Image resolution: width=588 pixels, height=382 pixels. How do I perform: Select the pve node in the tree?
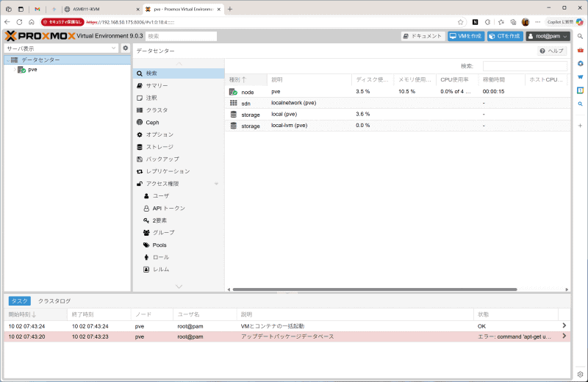coord(32,70)
